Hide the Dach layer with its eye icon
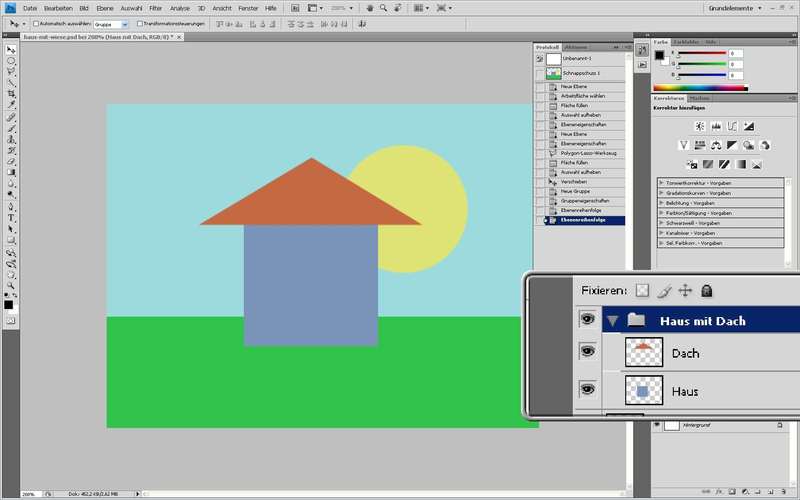The height and width of the screenshot is (500, 800). 587,352
